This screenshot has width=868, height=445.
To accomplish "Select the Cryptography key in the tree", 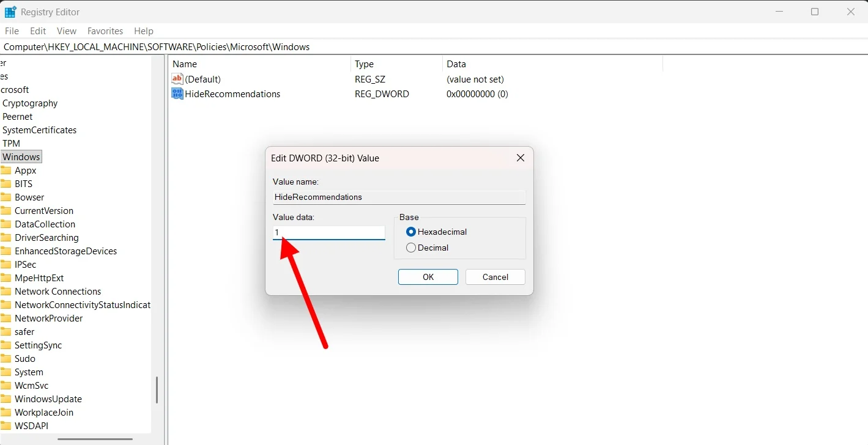I will tap(30, 103).
